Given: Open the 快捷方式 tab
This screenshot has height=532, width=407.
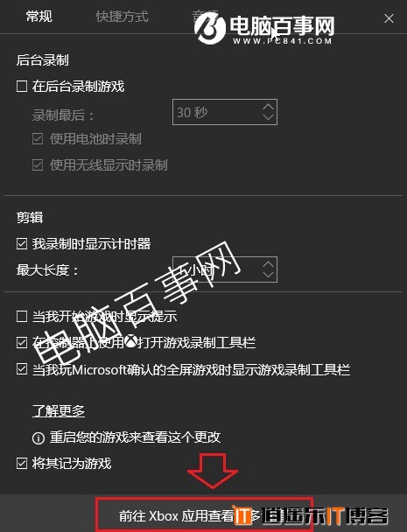Looking at the screenshot, I should [123, 17].
